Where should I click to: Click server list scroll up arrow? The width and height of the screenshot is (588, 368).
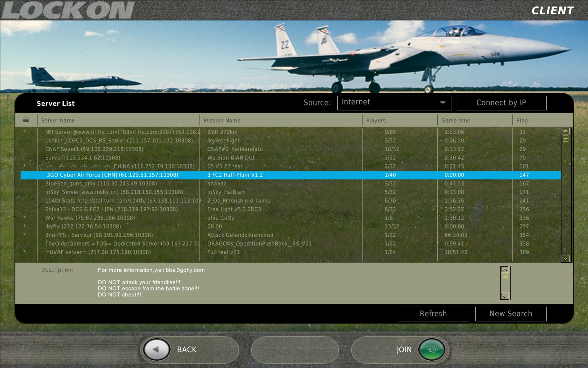(x=566, y=131)
